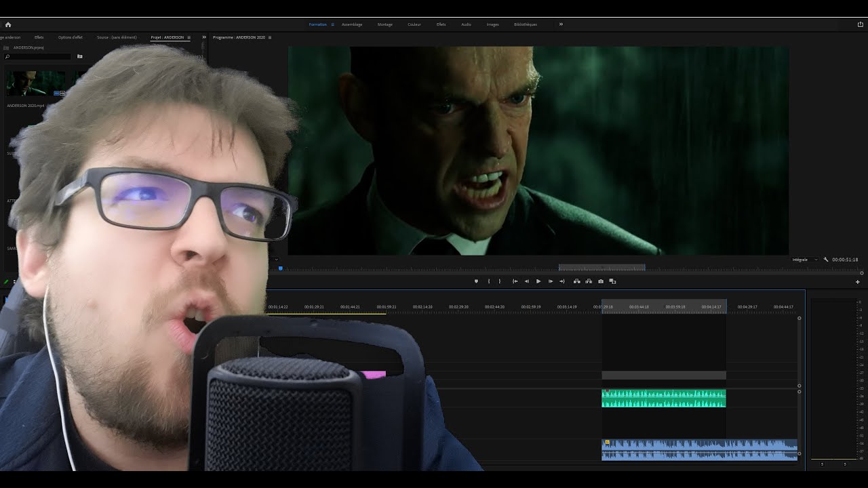
Task: Switch to the Bibliothèques workspace
Action: (x=526, y=24)
